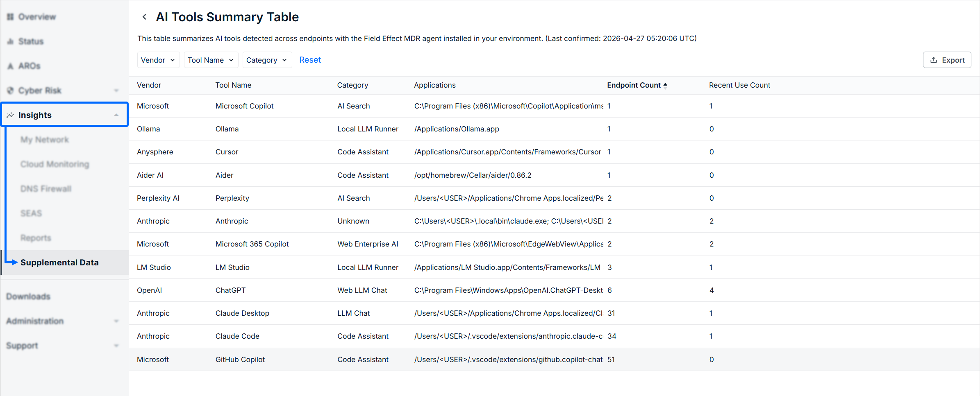Click the claude.exe application path cell

point(509,221)
